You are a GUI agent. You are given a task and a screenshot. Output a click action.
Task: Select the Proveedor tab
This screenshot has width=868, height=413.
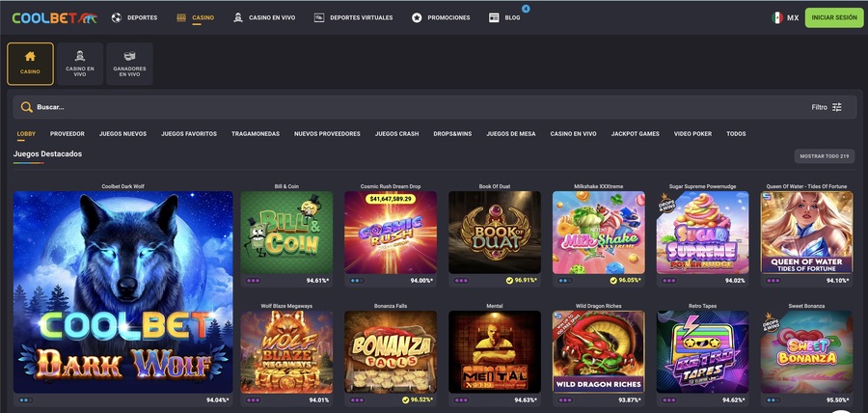[x=67, y=134]
